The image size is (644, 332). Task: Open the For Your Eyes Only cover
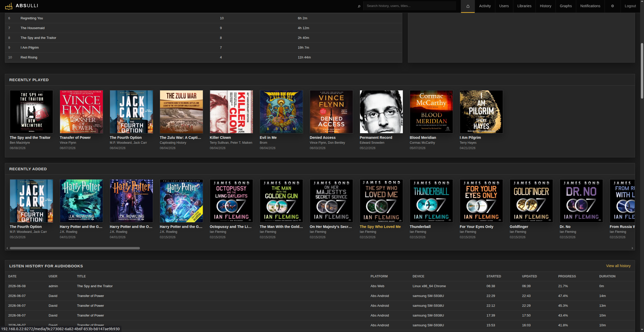click(481, 201)
